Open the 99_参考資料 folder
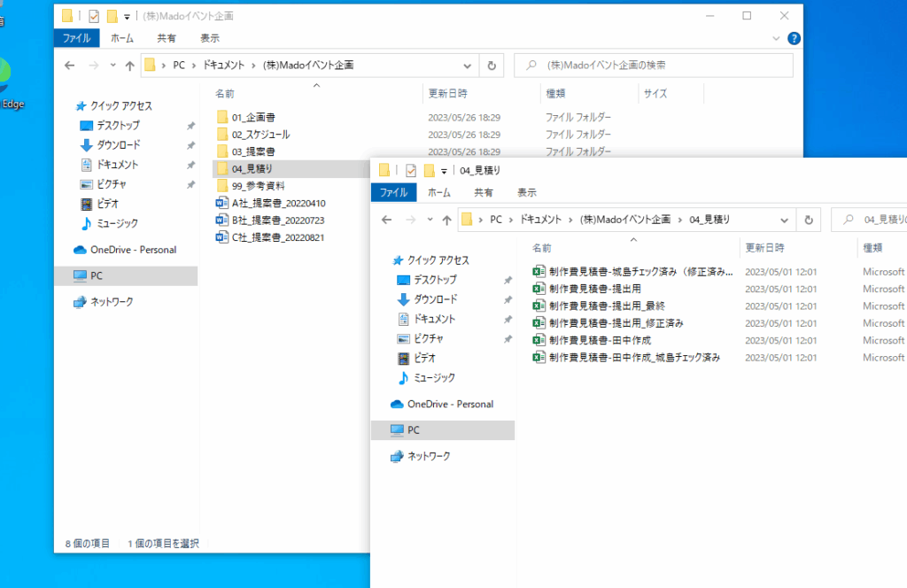 [258, 185]
